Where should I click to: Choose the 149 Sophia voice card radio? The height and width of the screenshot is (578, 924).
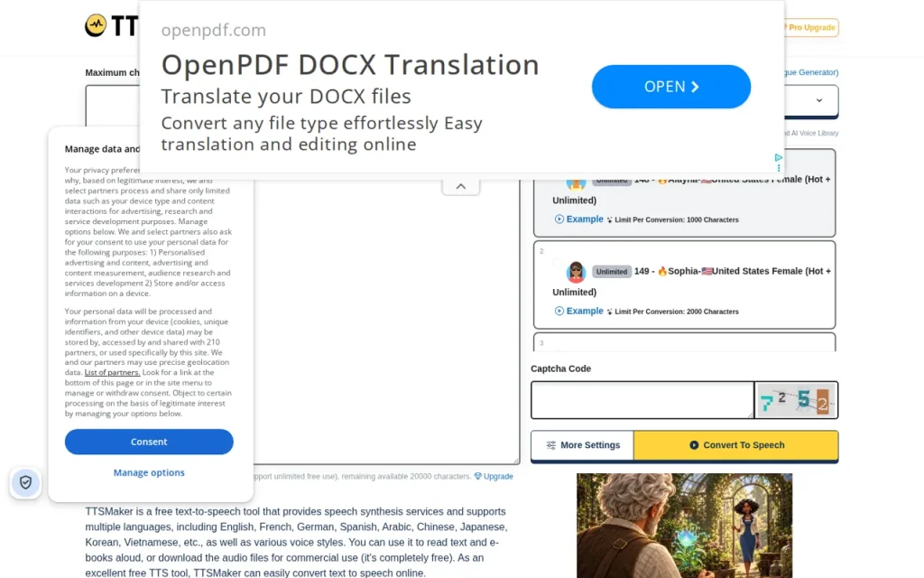558,263
